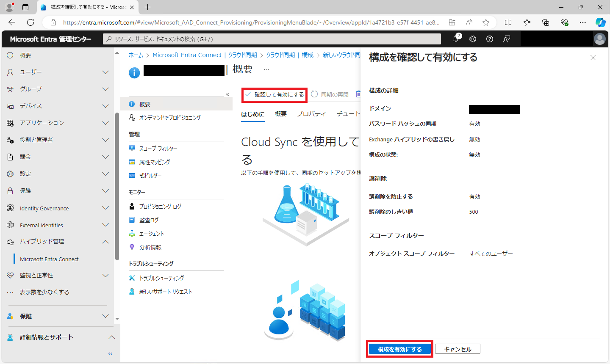Open Edge tab actions menu icon
This screenshot has height=364, width=610.
(x=25, y=7)
